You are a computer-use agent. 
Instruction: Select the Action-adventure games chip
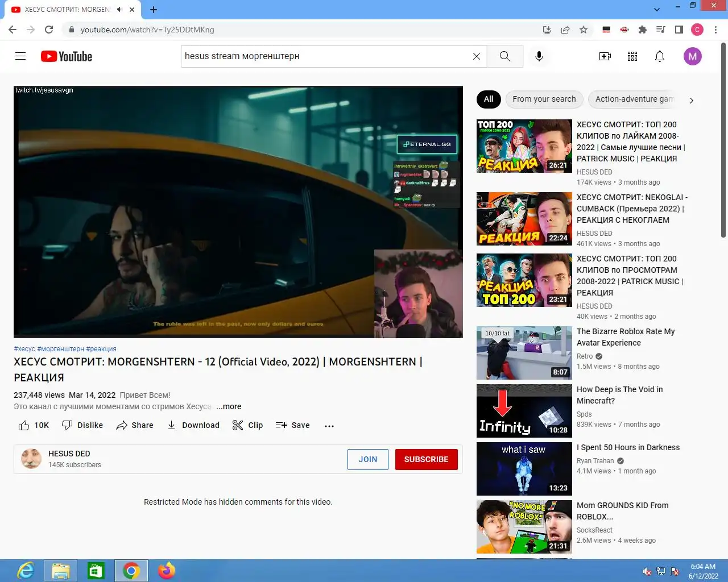pos(634,99)
